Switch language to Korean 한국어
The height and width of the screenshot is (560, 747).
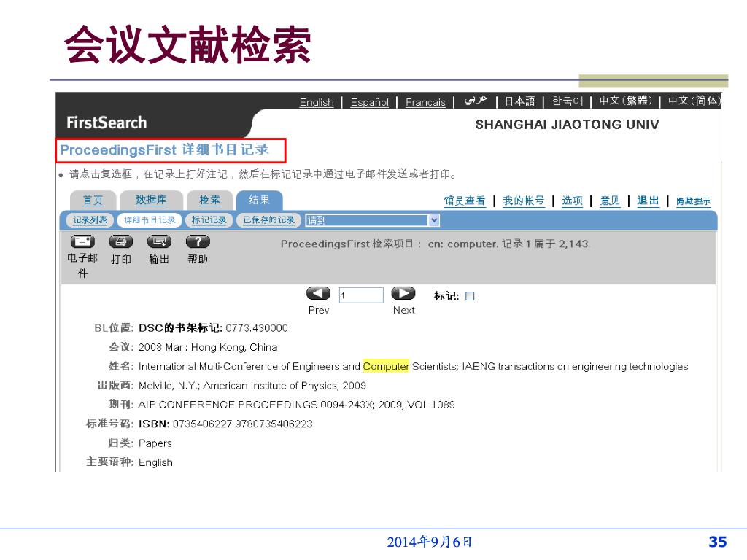568,101
